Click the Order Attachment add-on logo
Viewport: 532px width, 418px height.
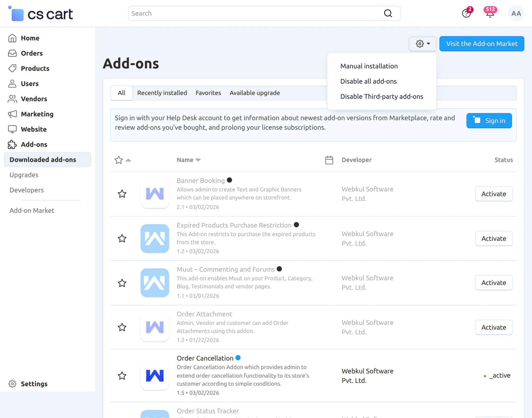coord(155,327)
